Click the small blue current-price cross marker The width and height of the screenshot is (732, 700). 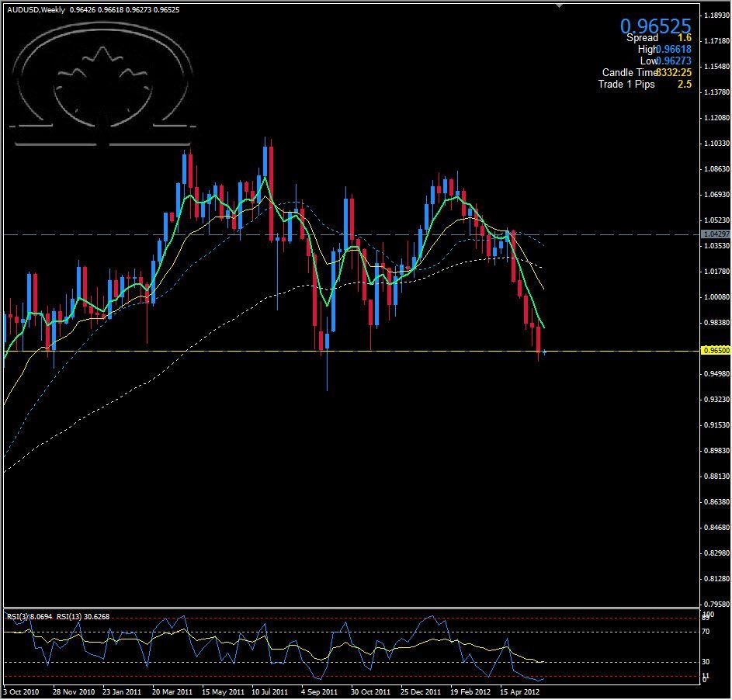point(545,352)
